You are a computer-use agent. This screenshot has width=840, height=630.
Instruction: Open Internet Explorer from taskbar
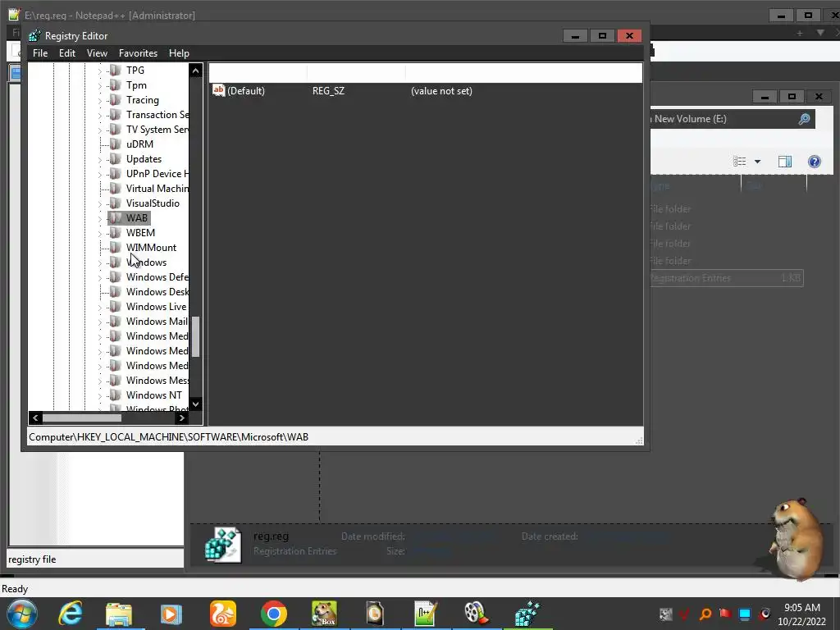[71, 614]
